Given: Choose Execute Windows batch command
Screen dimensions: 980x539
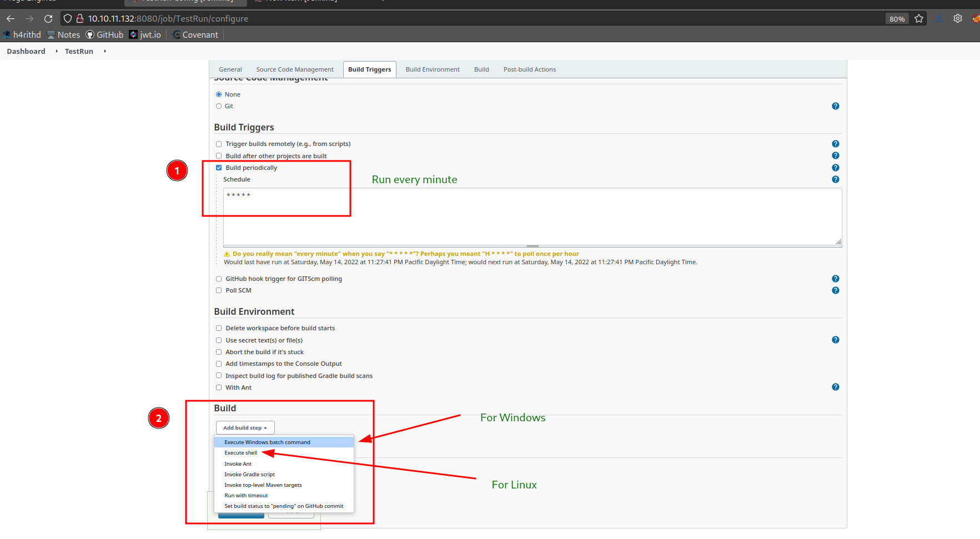Looking at the screenshot, I should [x=284, y=442].
